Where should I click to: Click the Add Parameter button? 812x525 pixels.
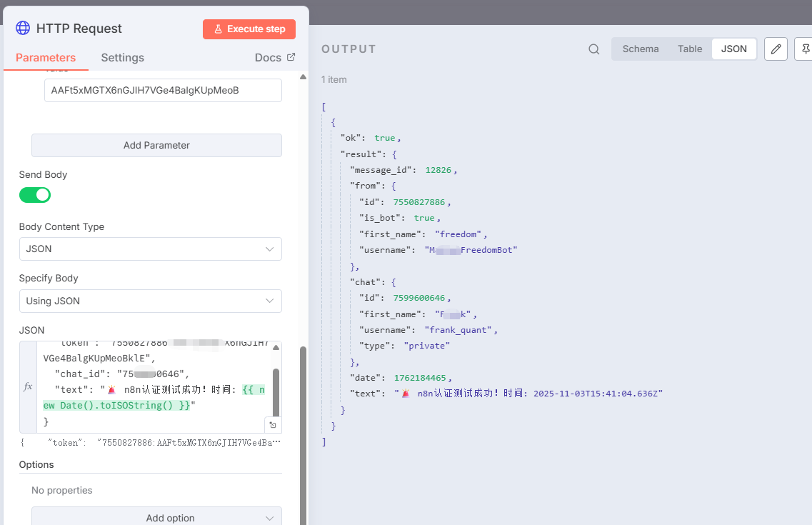(156, 145)
